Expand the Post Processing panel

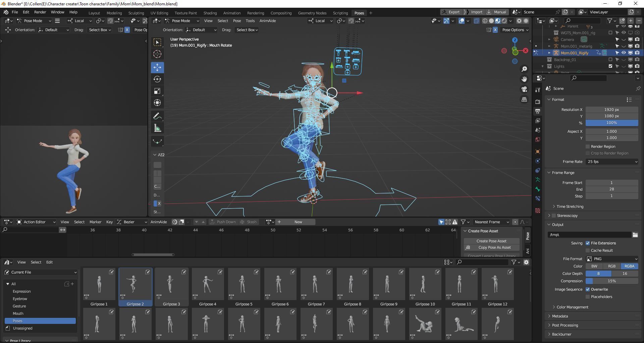[565, 325]
